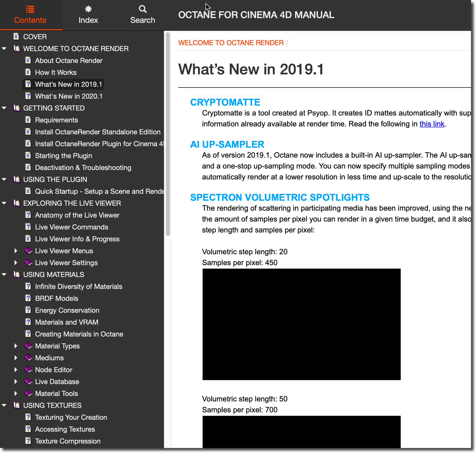476x453 pixels.
Task: Click the USING THE PLUGIN book icon
Action: [x=17, y=179]
